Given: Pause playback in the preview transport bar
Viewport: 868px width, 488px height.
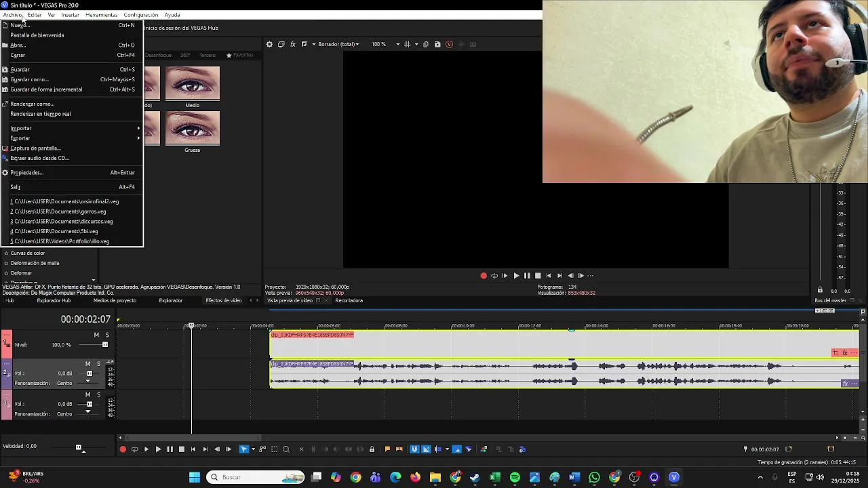Looking at the screenshot, I should [527, 276].
